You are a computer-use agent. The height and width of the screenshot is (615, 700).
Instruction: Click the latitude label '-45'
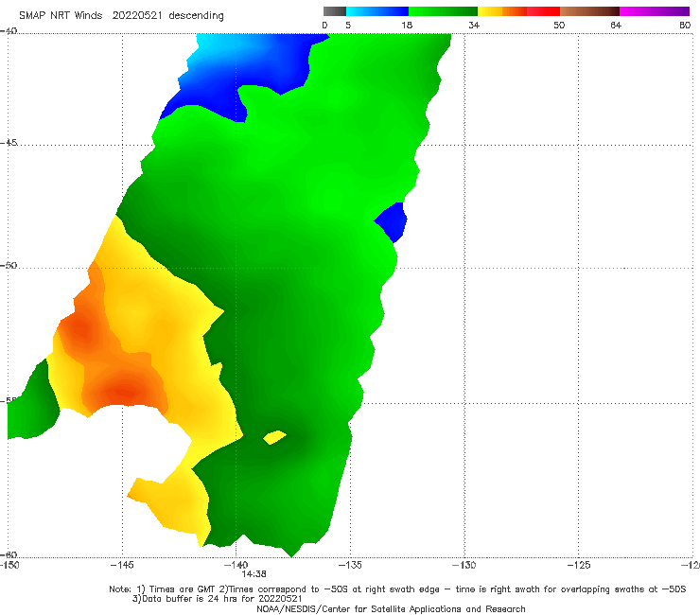[x=9, y=143]
